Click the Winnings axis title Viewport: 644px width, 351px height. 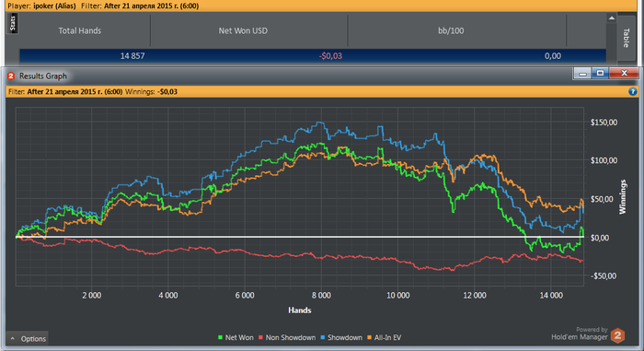pyautogui.click(x=623, y=197)
